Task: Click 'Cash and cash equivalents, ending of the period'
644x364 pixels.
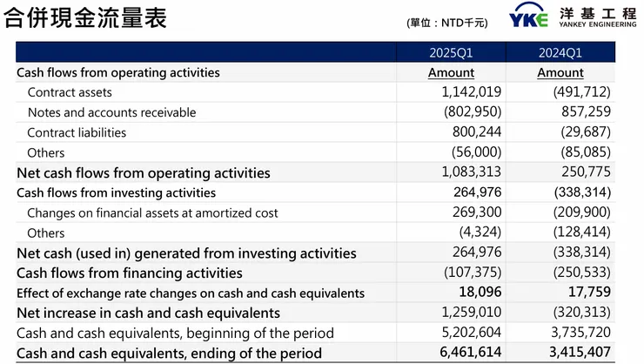Action: (169, 354)
